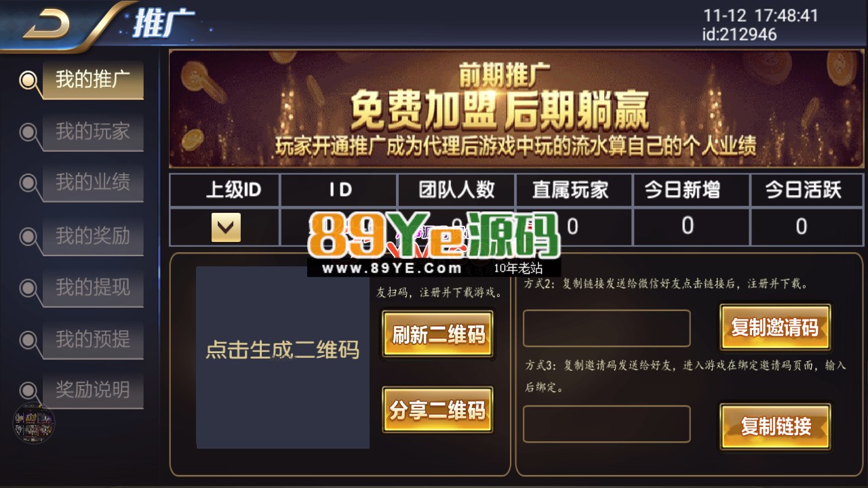Image resolution: width=868 pixels, height=488 pixels.
Task: Open the small game thumbnail icon at bottom-left
Action: [34, 422]
